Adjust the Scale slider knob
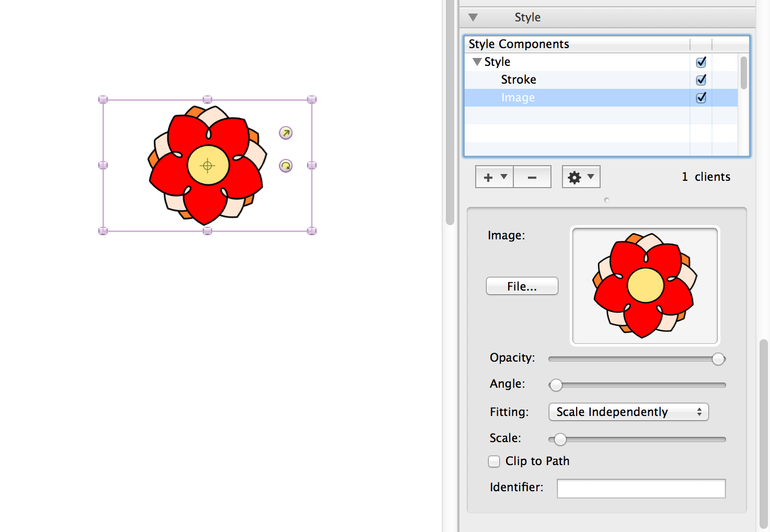The image size is (770, 532). (560, 440)
